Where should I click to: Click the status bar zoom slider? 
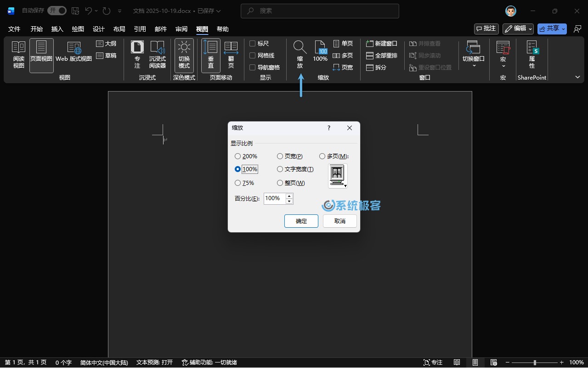(x=535, y=362)
